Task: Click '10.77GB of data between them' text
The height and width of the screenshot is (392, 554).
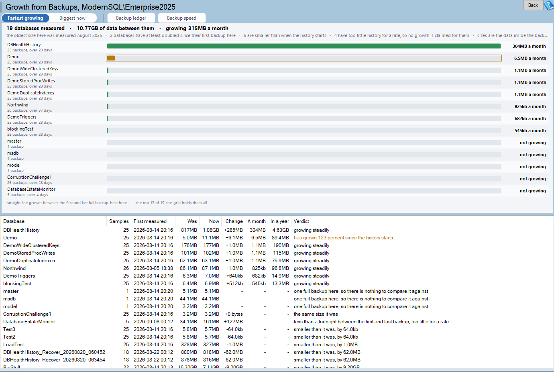Action: tap(115, 28)
